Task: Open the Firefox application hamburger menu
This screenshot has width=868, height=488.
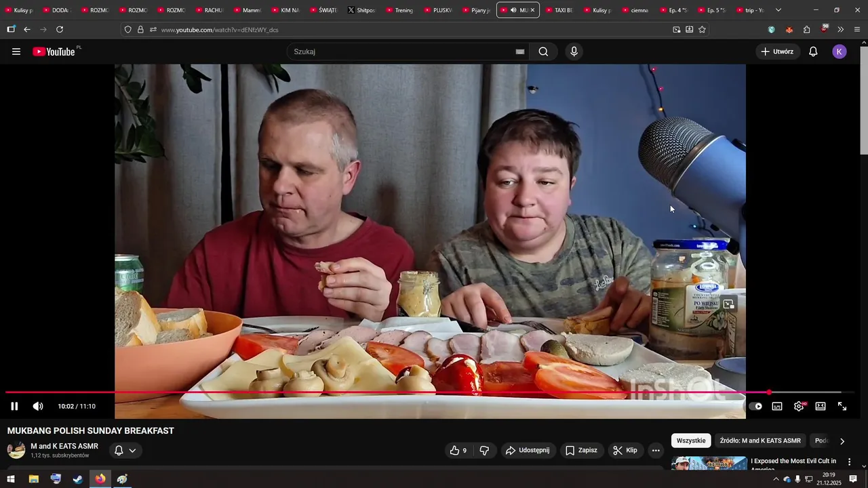Action: click(x=857, y=30)
